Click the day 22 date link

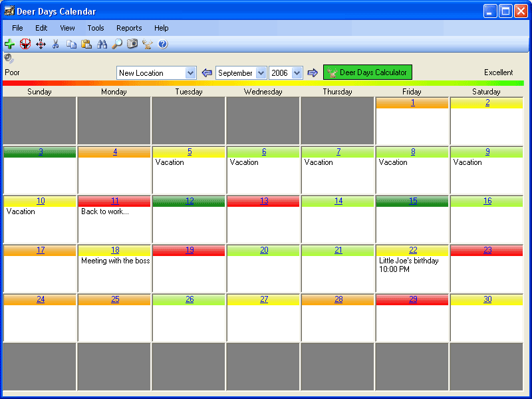pos(413,251)
